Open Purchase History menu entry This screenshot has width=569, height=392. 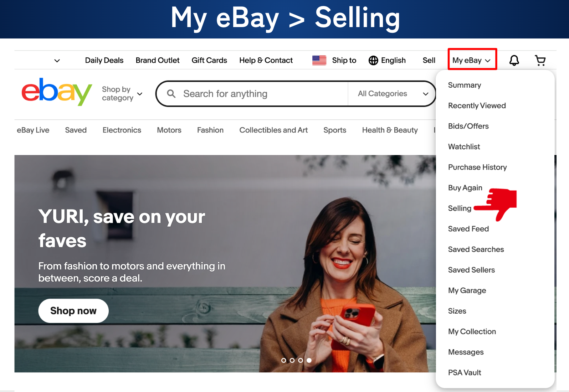click(477, 167)
